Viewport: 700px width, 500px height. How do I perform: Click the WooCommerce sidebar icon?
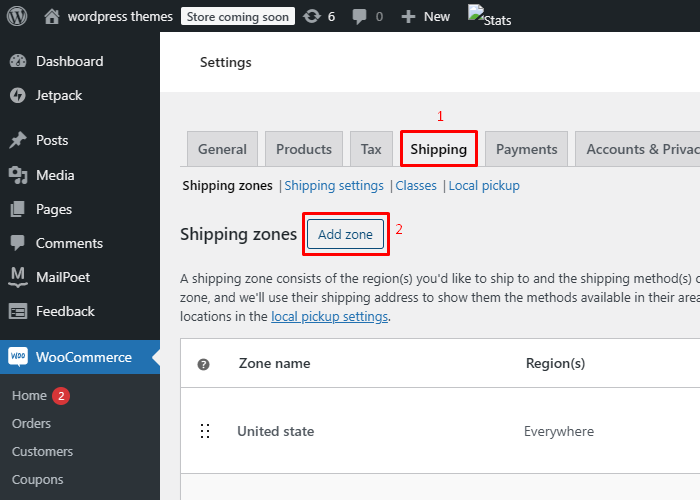coord(18,357)
